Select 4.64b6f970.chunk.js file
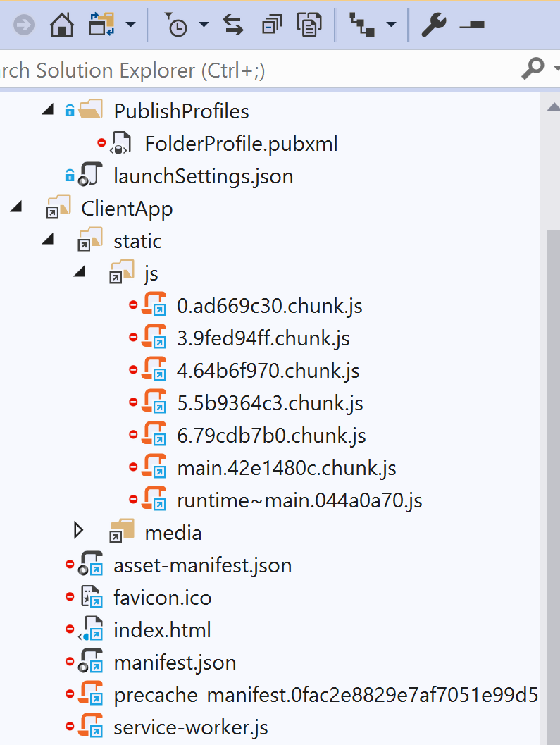This screenshot has height=745, width=560. coord(268,371)
